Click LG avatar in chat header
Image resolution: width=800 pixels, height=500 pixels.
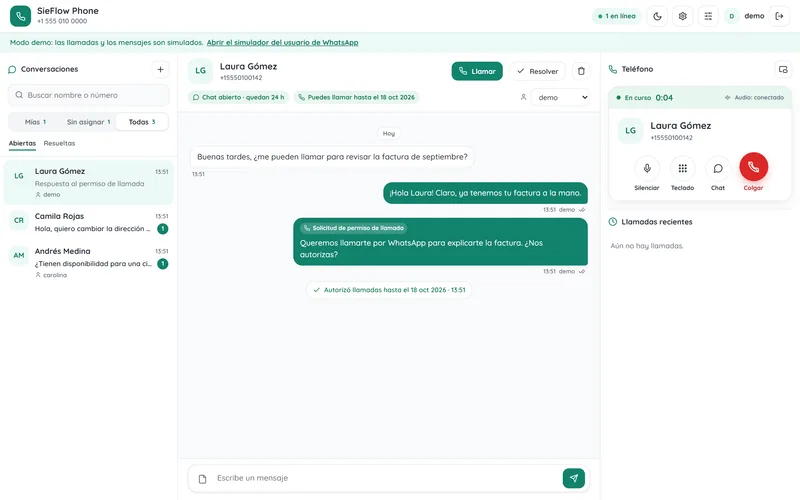point(201,71)
